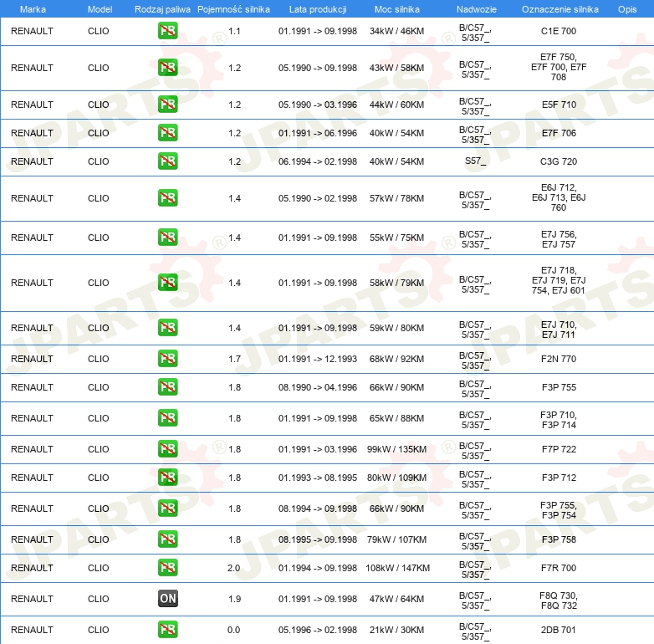This screenshot has width=654, height=644.
Task: Click engine codes F8Q 730, F8Q 732
Action: 559,601
